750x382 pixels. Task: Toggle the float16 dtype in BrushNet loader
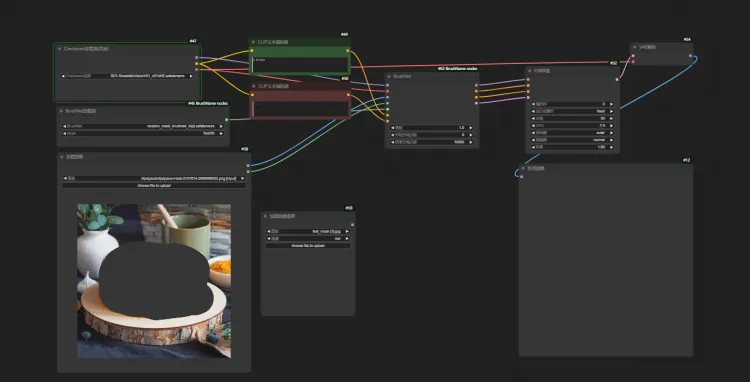143,133
